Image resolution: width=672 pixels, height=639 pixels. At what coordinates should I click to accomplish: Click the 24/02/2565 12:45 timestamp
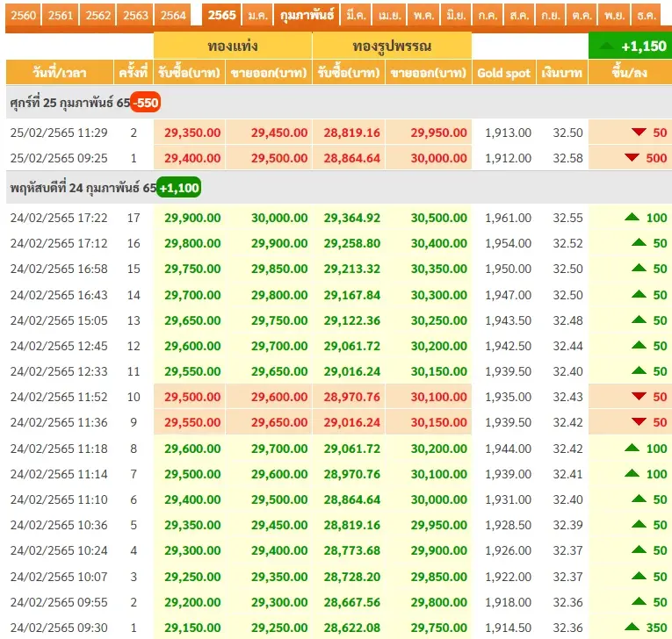point(59,346)
